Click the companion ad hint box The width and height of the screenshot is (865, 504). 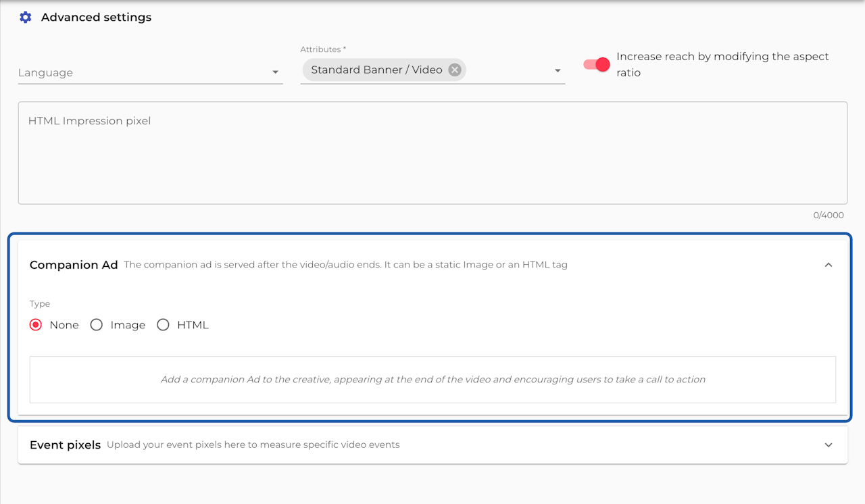pos(432,380)
